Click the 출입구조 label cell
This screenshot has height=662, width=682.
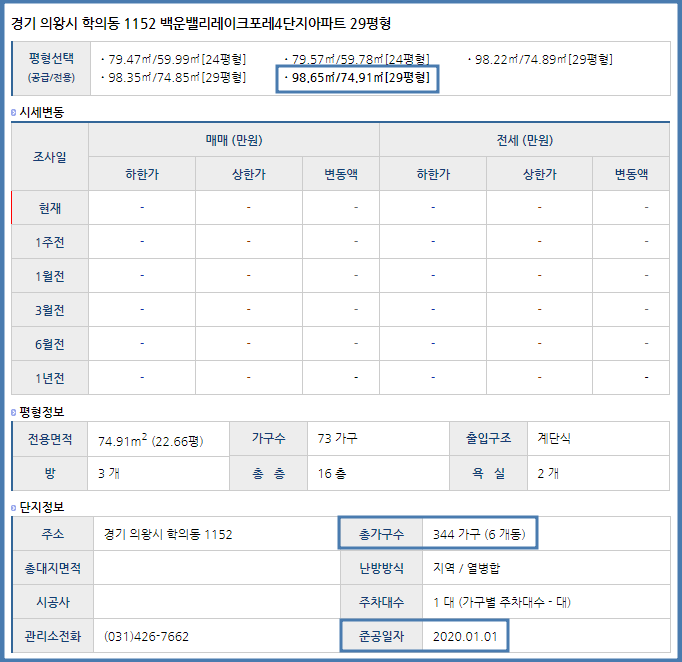[x=488, y=438]
